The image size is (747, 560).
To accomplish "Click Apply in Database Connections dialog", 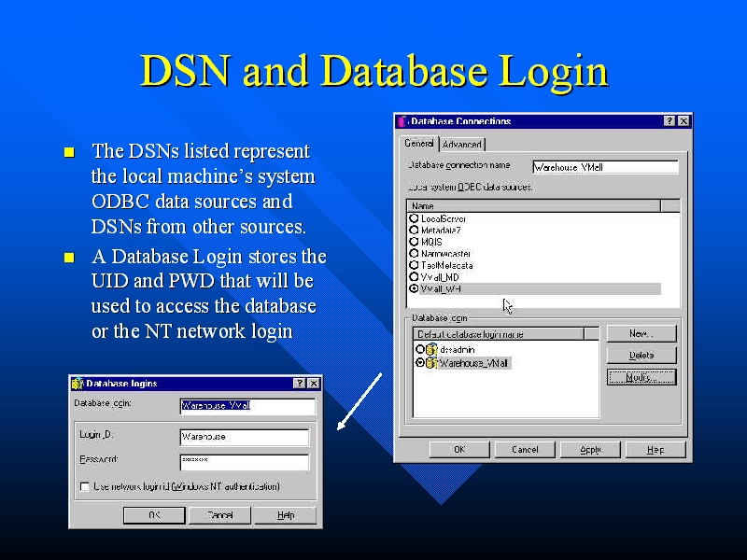I will click(590, 450).
